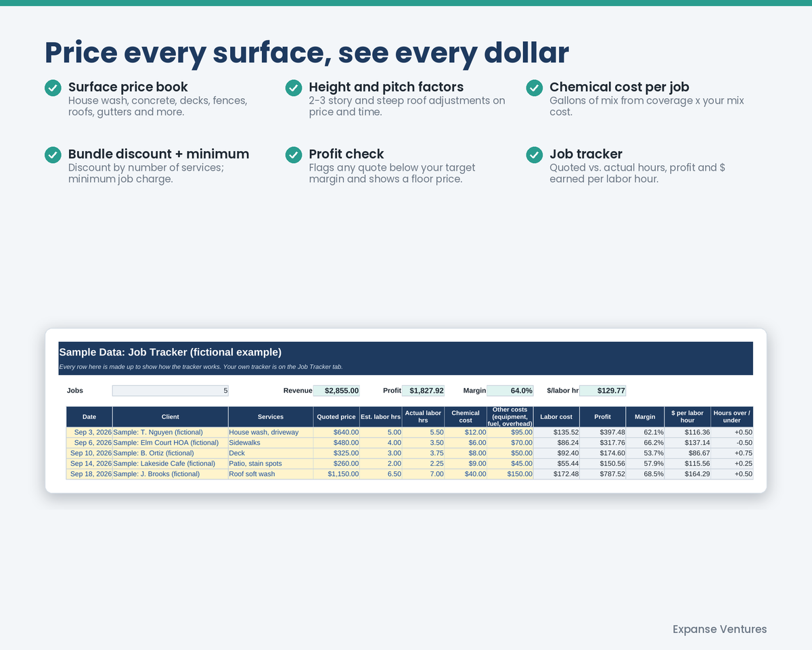Click the Est. labor hrs column header

click(x=381, y=417)
